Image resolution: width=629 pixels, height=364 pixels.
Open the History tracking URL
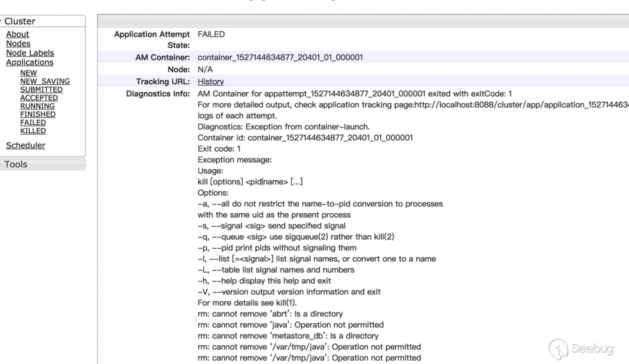point(211,82)
